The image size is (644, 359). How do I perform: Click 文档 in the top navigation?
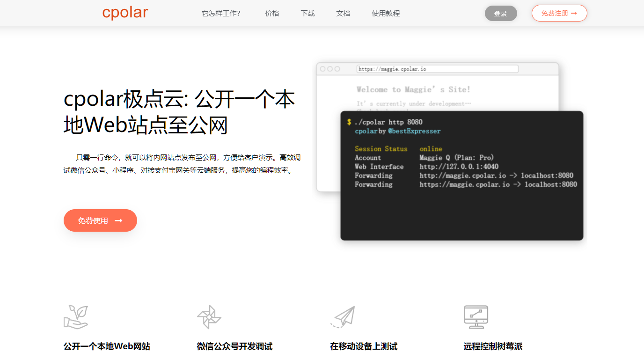coord(343,13)
